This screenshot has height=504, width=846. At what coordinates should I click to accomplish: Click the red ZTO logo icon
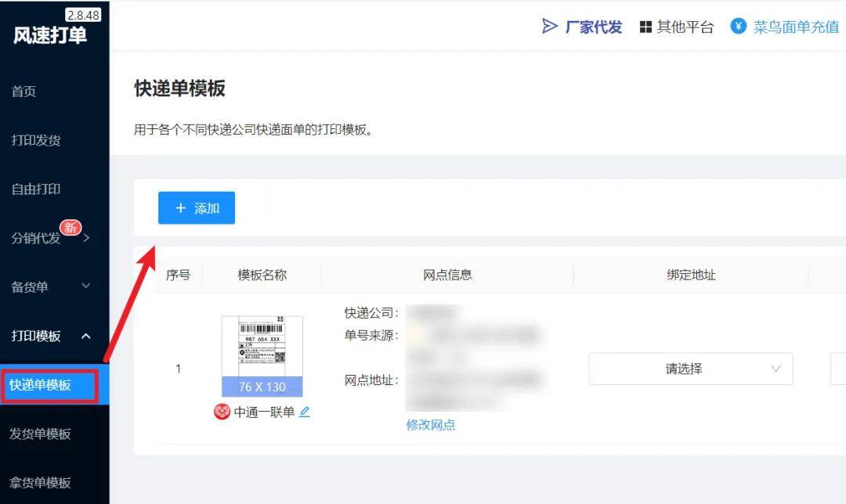pyautogui.click(x=222, y=412)
